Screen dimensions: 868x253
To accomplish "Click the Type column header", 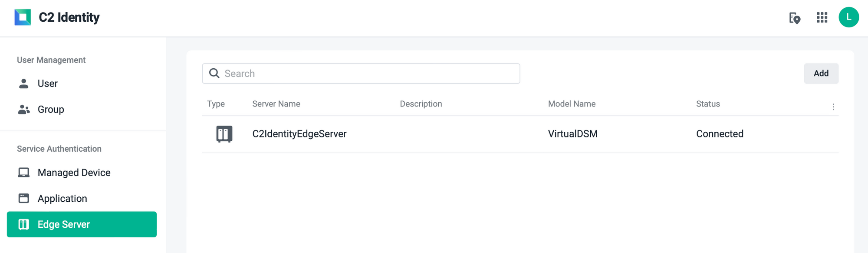I will click(216, 104).
